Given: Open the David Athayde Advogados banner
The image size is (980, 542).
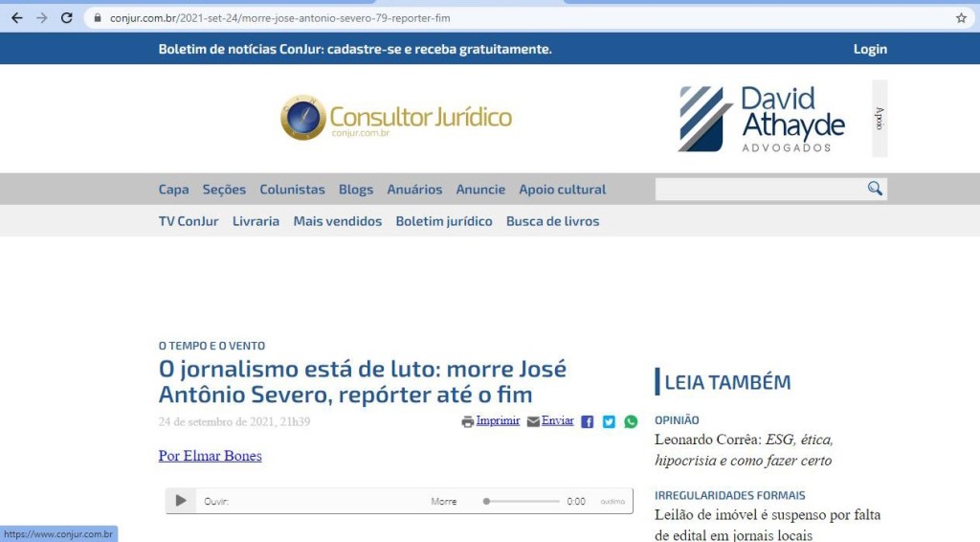Looking at the screenshot, I should (x=762, y=119).
